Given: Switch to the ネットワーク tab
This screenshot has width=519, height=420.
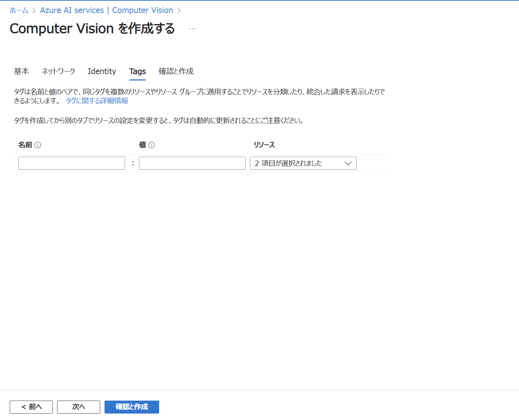Looking at the screenshot, I should point(59,71).
